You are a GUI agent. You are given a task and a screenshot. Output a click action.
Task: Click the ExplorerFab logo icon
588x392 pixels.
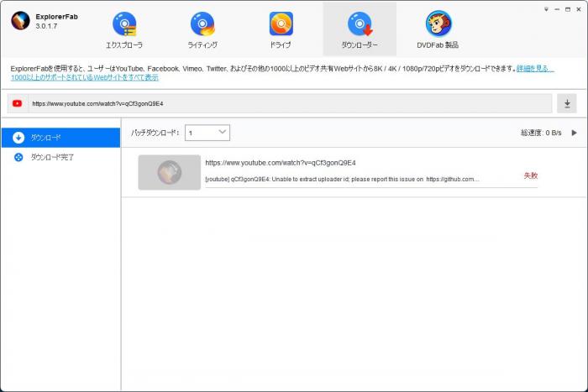(x=20, y=21)
